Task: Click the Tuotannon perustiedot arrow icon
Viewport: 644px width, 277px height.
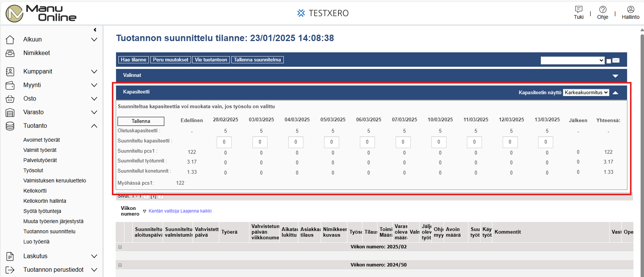Action: point(10,270)
